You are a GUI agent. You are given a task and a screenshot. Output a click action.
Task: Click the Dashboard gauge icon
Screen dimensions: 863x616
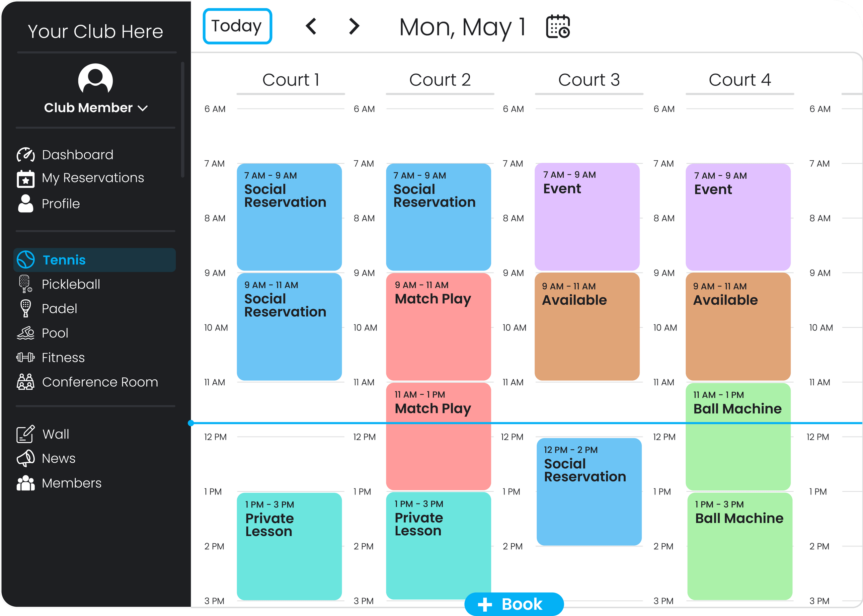[x=26, y=155]
